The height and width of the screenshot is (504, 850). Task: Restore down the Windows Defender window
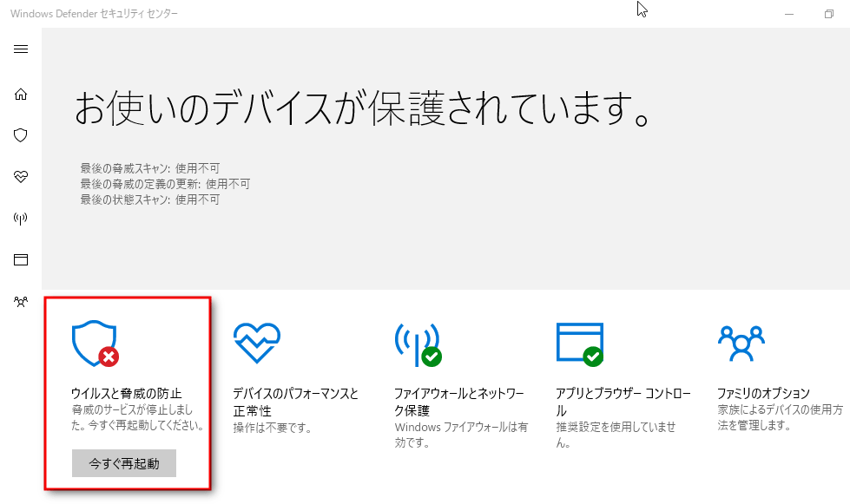coord(829,14)
